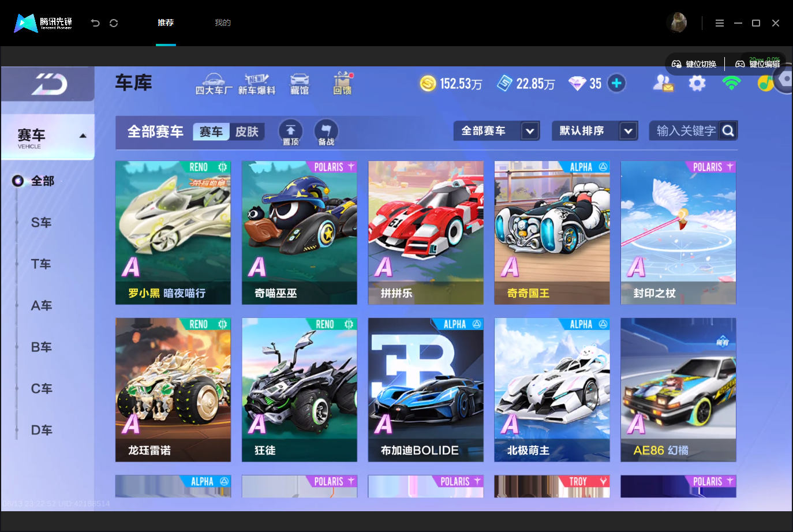793x532 pixels.
Task: Click the 22.85万 coupon balance
Action: (536, 84)
